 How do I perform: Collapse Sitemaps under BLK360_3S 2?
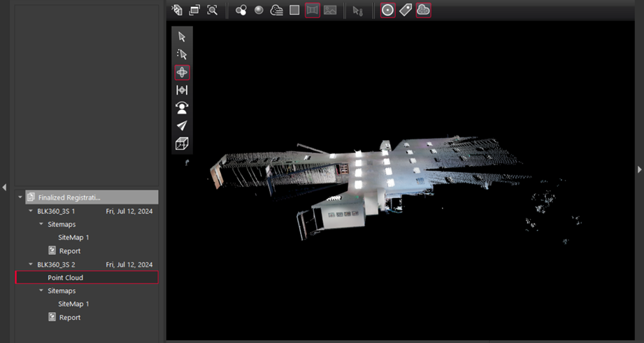tap(41, 290)
